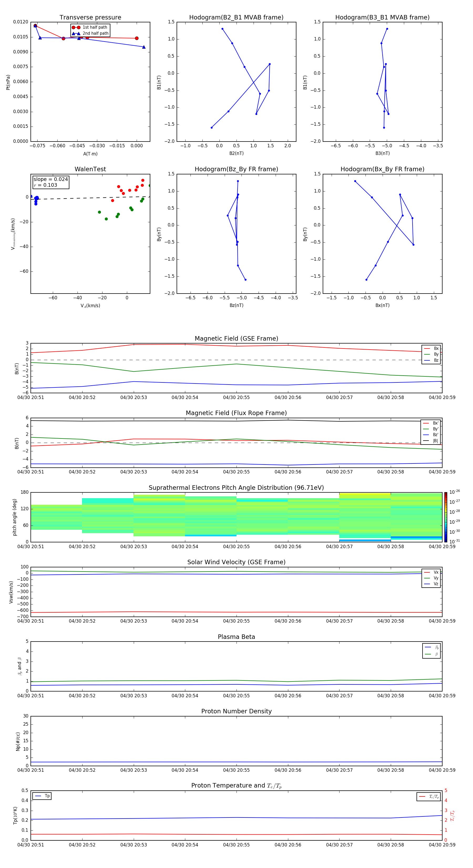
Task: Click the 'Vx' legend entry
Action: tap(431, 572)
